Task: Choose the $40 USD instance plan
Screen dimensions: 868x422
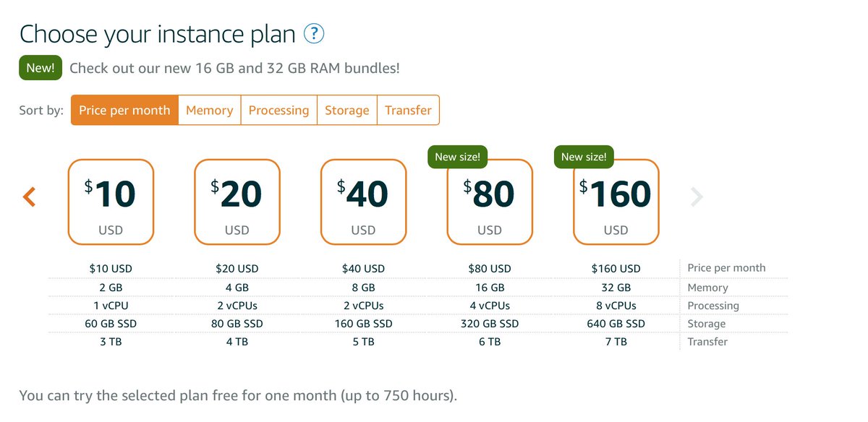Action: 363,202
